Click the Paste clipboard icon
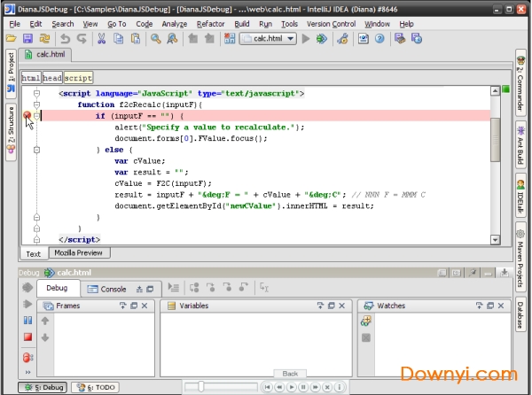This screenshot has width=532, height=395. [136, 39]
